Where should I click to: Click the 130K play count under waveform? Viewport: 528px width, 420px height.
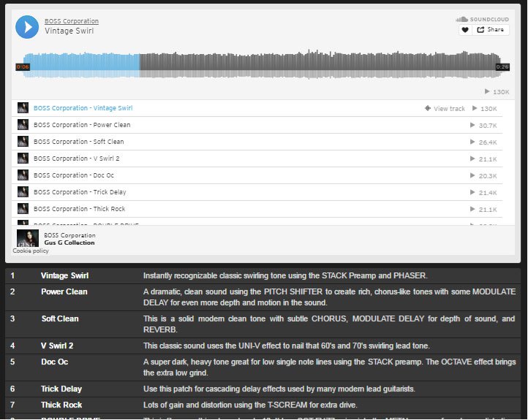497,92
